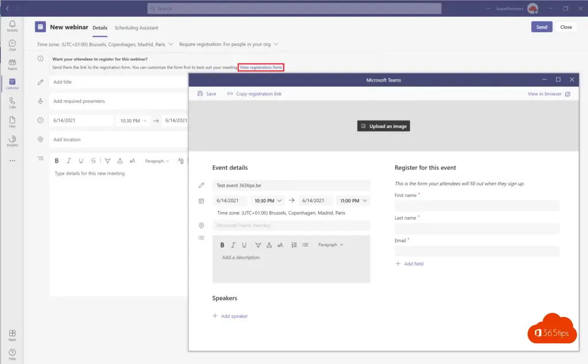Apply bold in the registration description editor
This screenshot has height=364, width=588.
click(x=222, y=245)
